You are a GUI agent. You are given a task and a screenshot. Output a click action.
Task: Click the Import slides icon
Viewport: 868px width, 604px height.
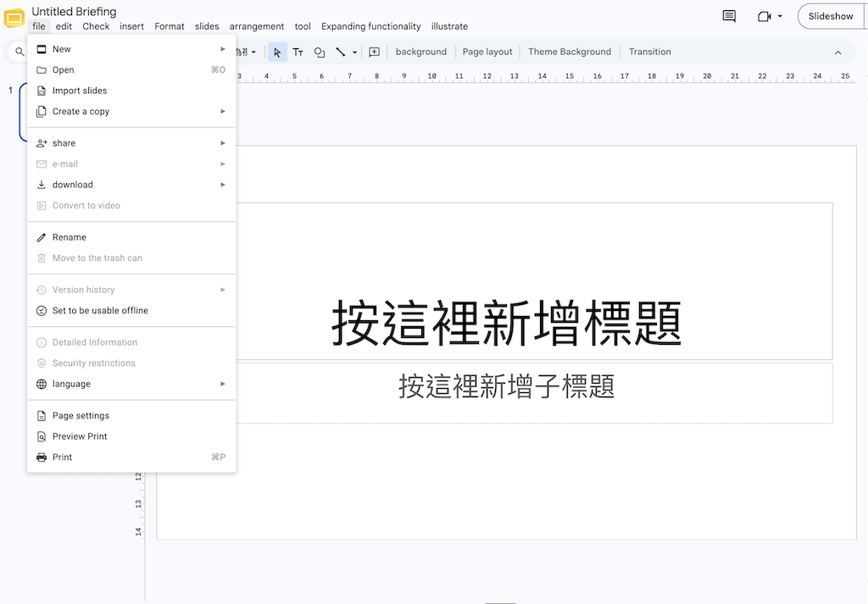tap(42, 91)
